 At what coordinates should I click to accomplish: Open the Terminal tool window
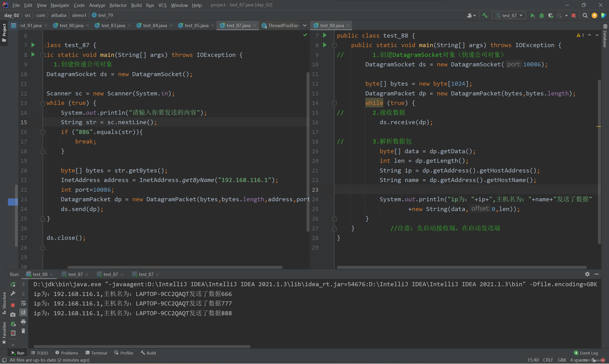click(x=96, y=353)
